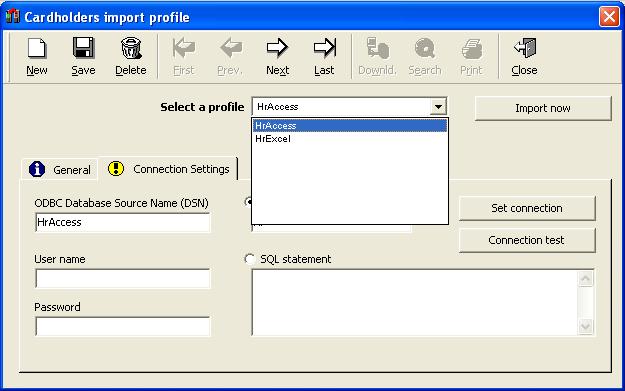Open the Connection Settings tab
Image resolution: width=625 pixels, height=391 pixels.
pyautogui.click(x=169, y=169)
